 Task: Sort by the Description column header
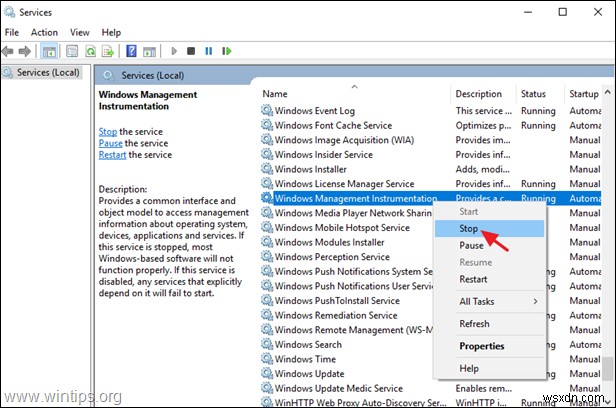tap(483, 94)
